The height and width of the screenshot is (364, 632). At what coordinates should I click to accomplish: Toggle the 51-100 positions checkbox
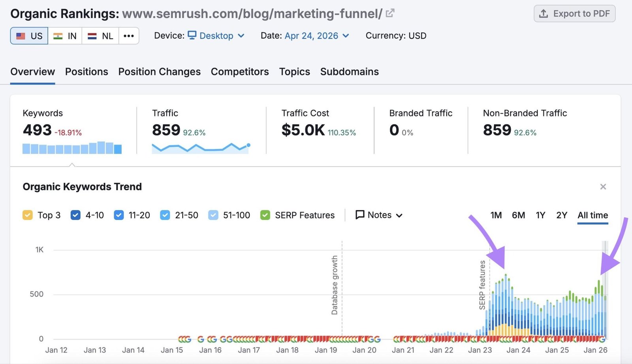(213, 215)
